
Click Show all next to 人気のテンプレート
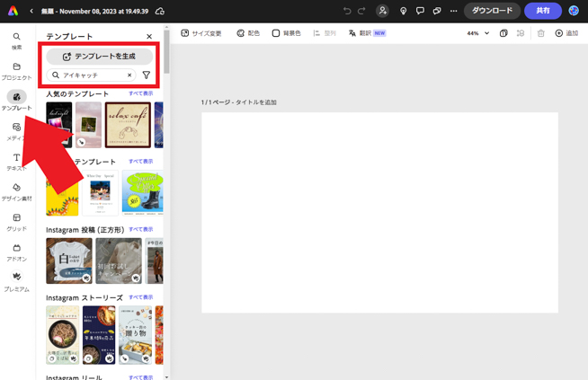click(x=140, y=93)
